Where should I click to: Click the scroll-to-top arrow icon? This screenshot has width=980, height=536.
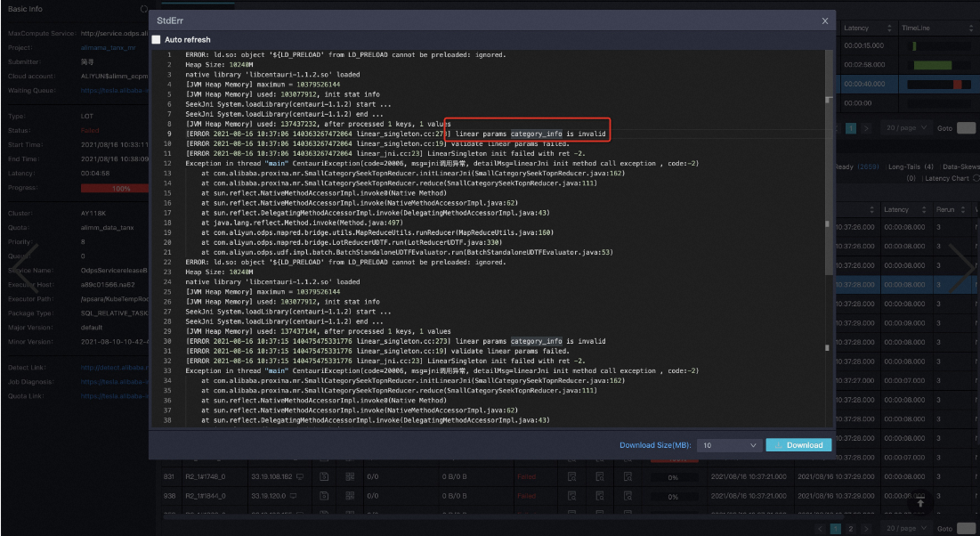point(920,503)
